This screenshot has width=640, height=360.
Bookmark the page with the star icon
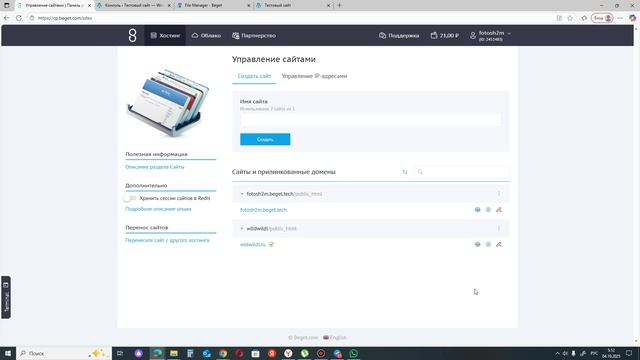570,18
